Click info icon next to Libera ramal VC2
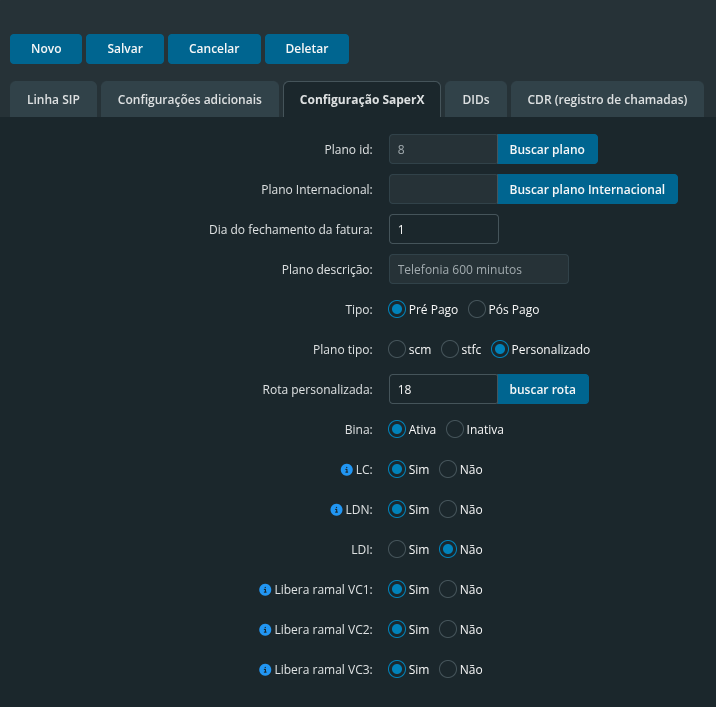 click(265, 629)
